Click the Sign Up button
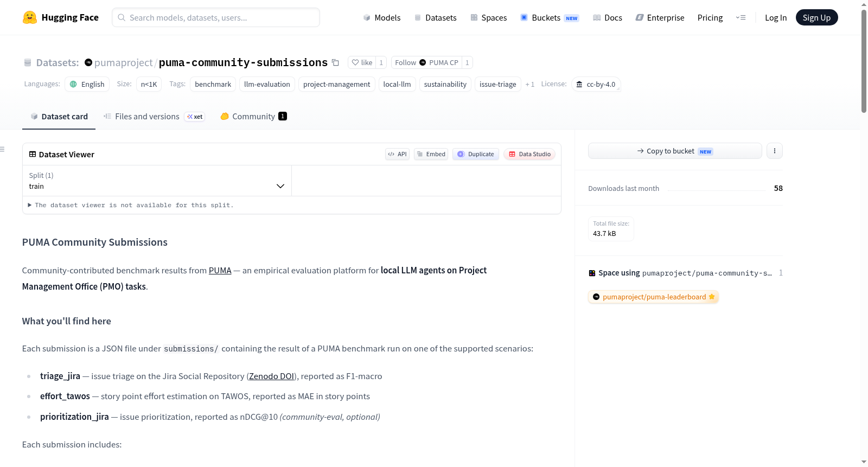Screen dimensions: 868x467 pyautogui.click(x=816, y=17)
